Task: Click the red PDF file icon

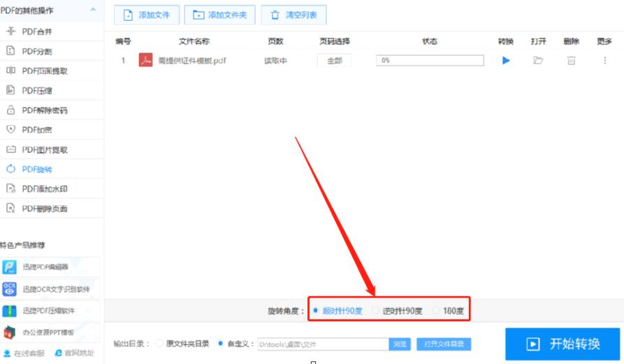Action: coord(145,60)
